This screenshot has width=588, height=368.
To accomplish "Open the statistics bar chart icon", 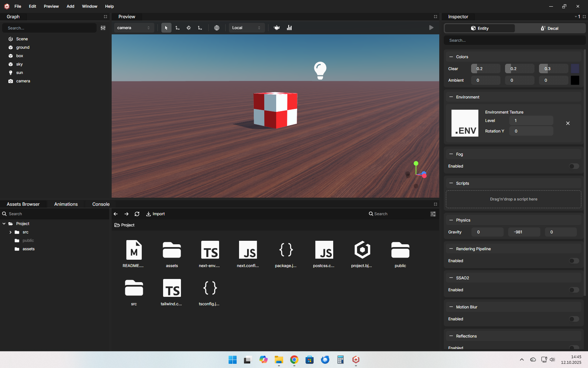I will [x=289, y=28].
